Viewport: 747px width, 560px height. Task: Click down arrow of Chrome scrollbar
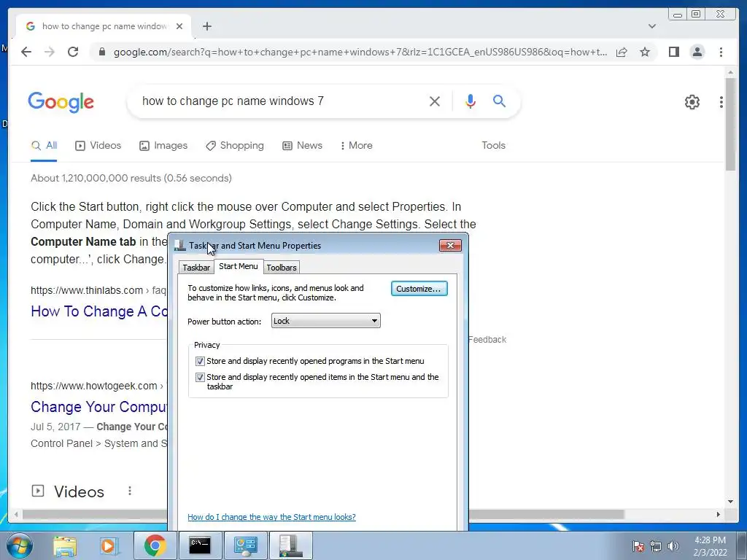point(730,502)
